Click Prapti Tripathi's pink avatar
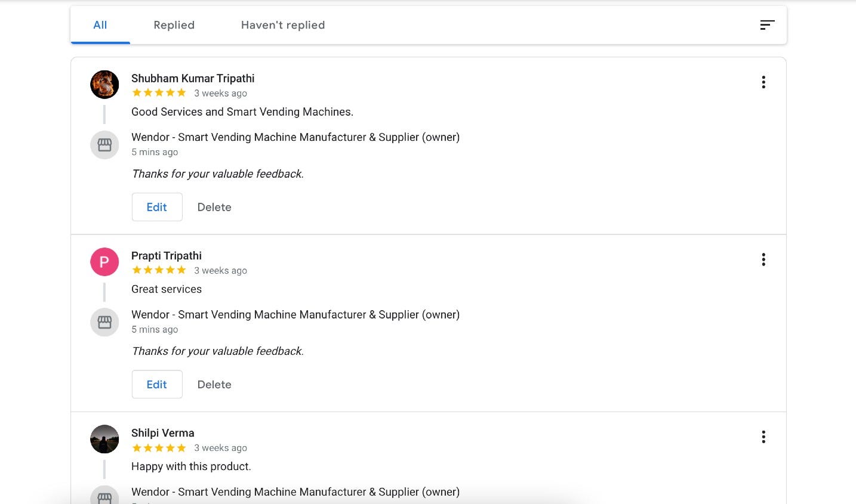The width and height of the screenshot is (856, 504). click(104, 262)
